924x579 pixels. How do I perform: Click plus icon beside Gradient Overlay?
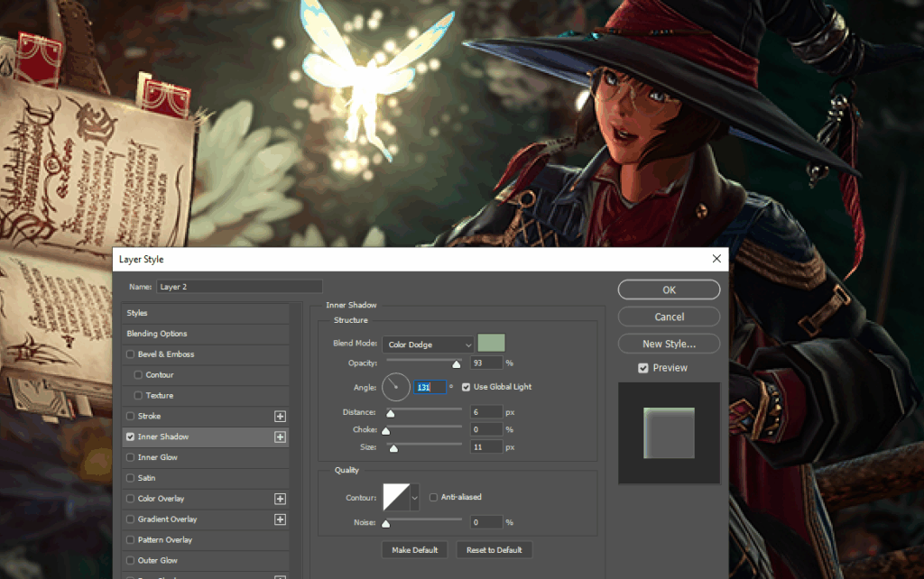(280, 519)
